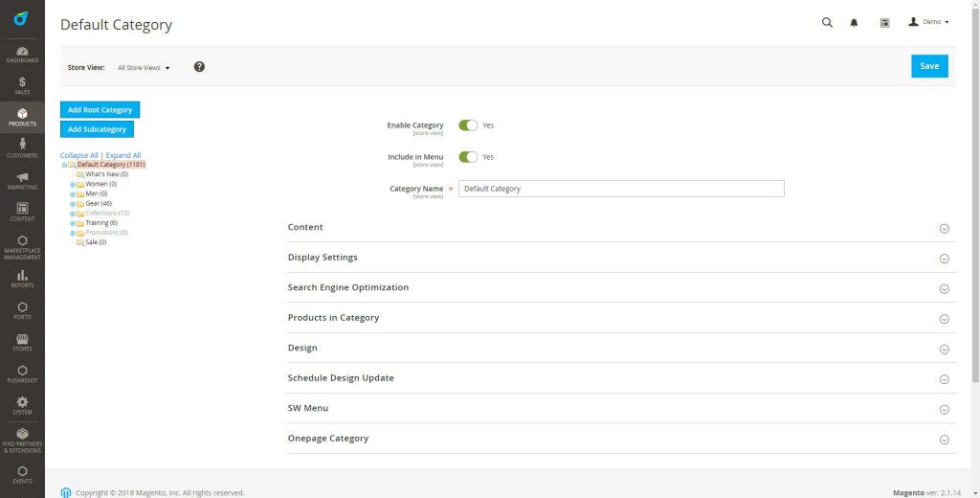
Task: Click the Add Subcategory button
Action: coord(97,129)
